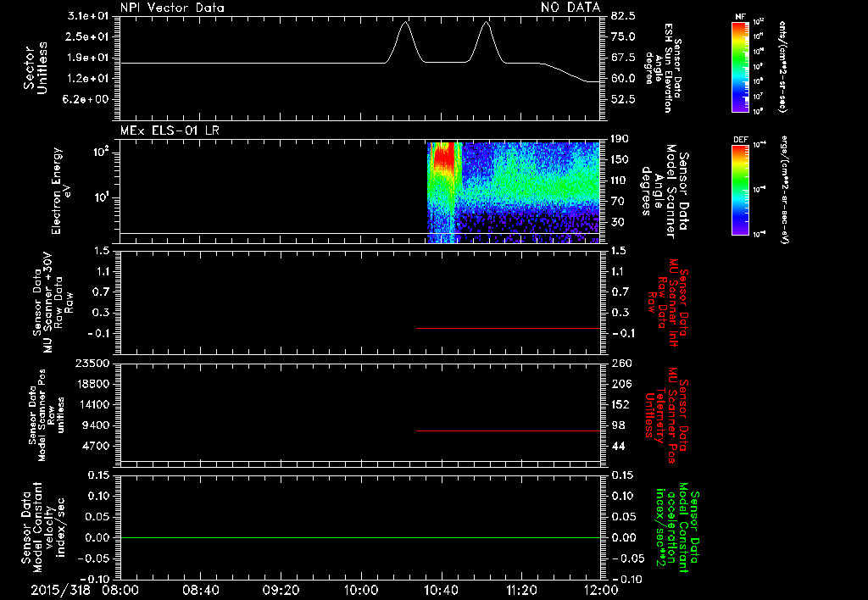Click the '09:20' time axis label
Viewport: 868px width, 600px height.
pos(281,590)
